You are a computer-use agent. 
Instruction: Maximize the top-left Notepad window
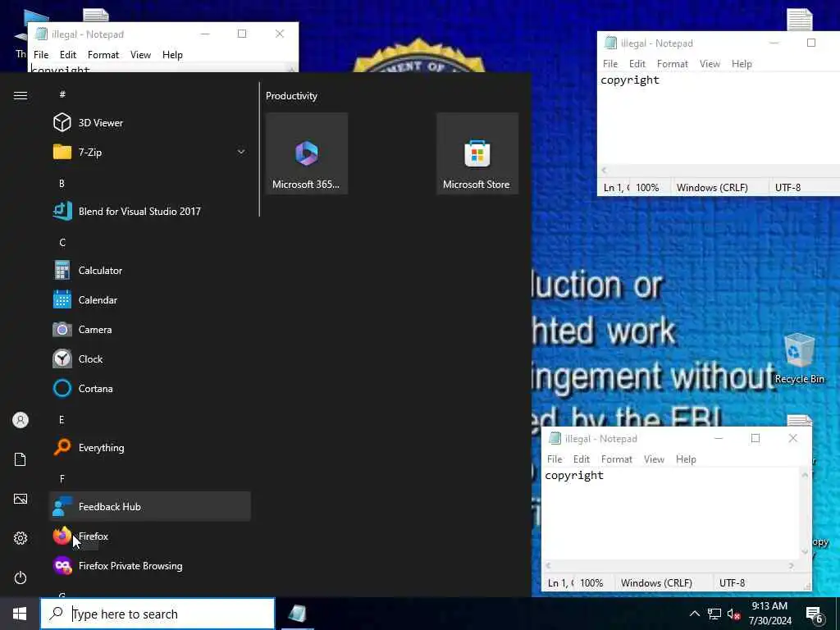(x=242, y=34)
